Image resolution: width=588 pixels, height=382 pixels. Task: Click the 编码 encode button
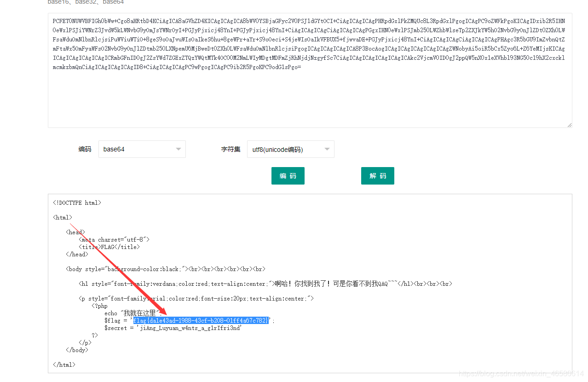coord(288,176)
